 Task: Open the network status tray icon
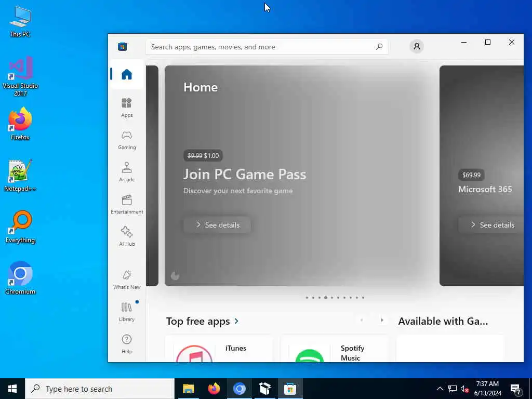(x=453, y=389)
